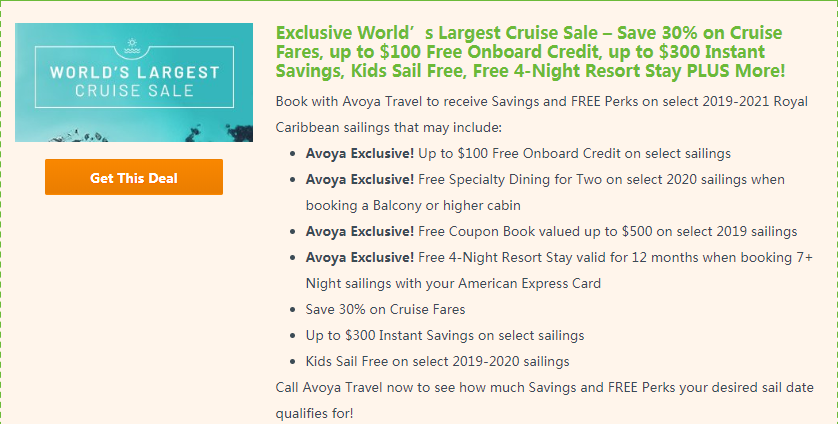Select the Save 30% on Cruise Fares item
The image size is (838, 424).
tap(385, 310)
